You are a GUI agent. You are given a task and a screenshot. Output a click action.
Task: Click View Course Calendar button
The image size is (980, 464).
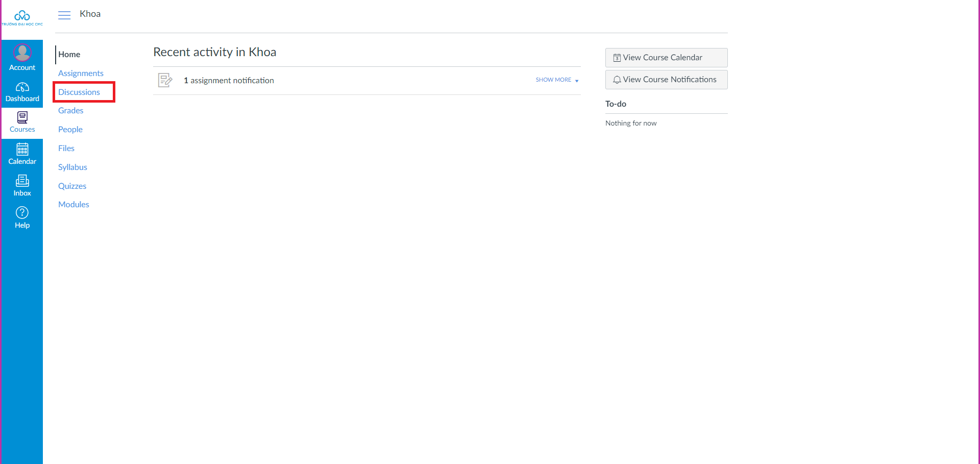click(666, 58)
